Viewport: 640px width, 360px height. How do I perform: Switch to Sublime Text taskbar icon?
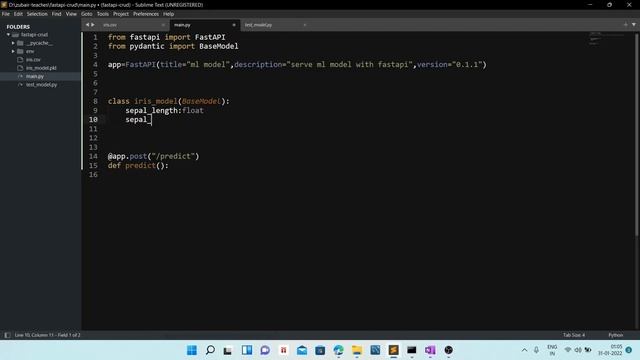click(x=393, y=350)
